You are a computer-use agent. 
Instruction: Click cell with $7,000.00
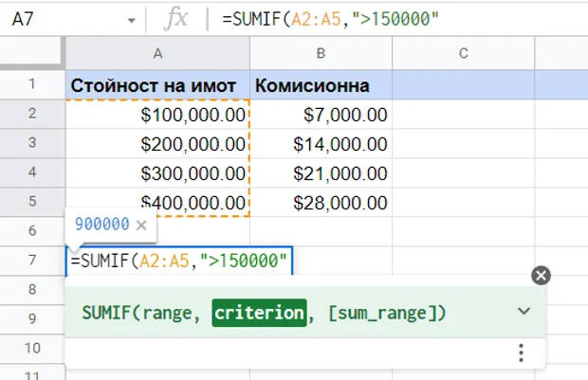click(x=321, y=114)
